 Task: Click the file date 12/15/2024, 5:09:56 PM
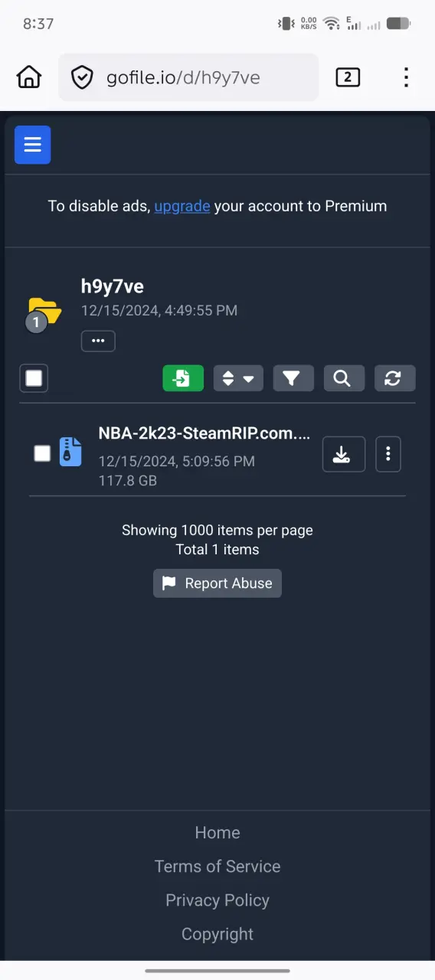point(177,462)
